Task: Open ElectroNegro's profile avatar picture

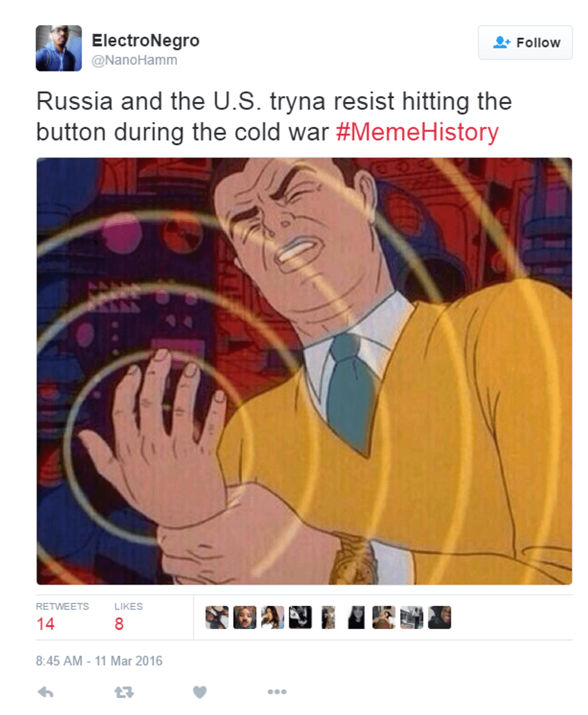Action: click(x=59, y=49)
